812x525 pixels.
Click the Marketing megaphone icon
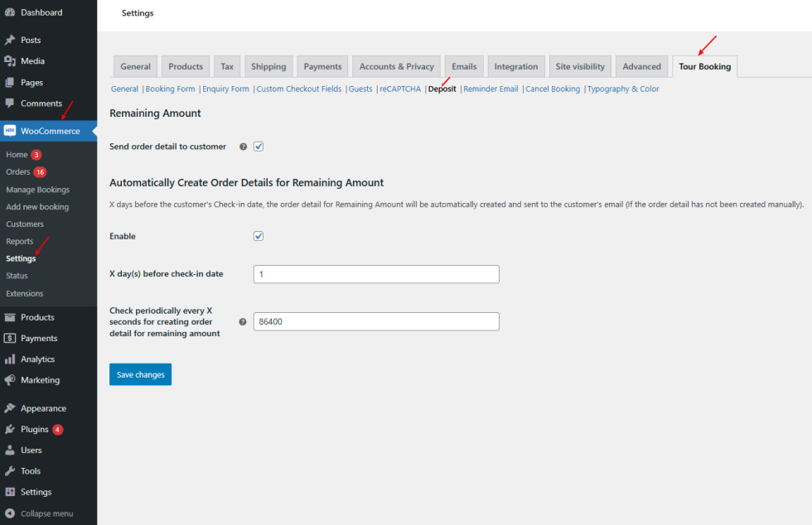10,380
